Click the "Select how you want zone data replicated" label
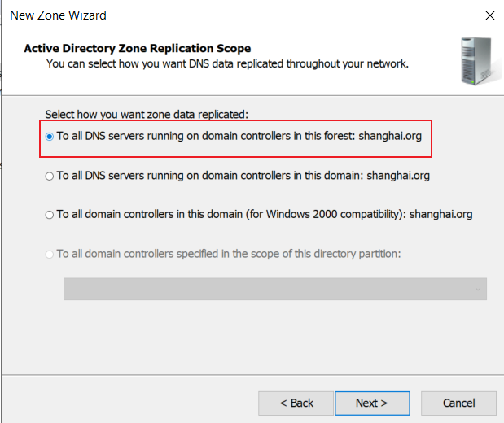 [147, 115]
